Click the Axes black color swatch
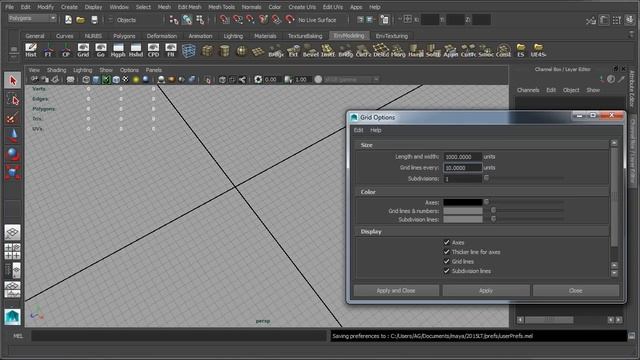 pos(463,202)
